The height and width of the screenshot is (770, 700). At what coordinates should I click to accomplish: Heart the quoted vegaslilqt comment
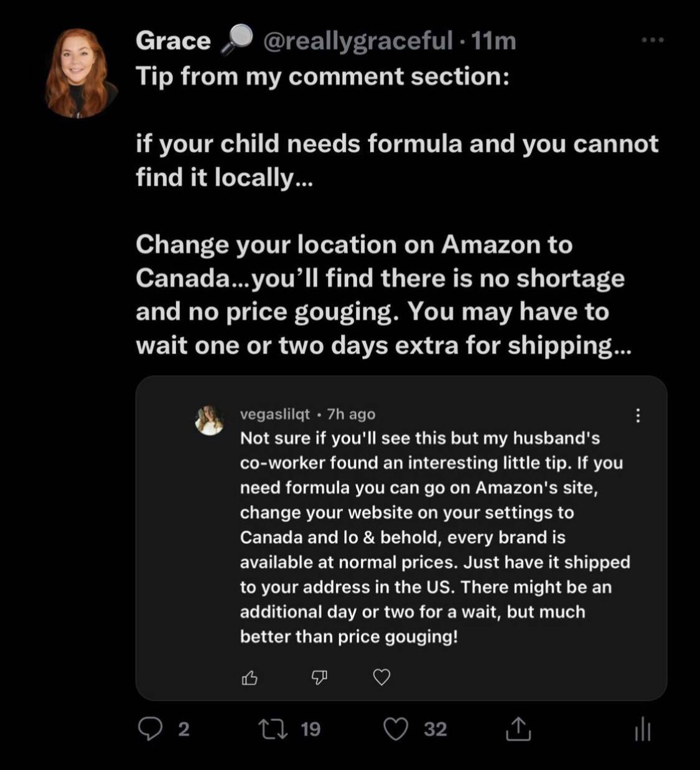click(x=381, y=677)
